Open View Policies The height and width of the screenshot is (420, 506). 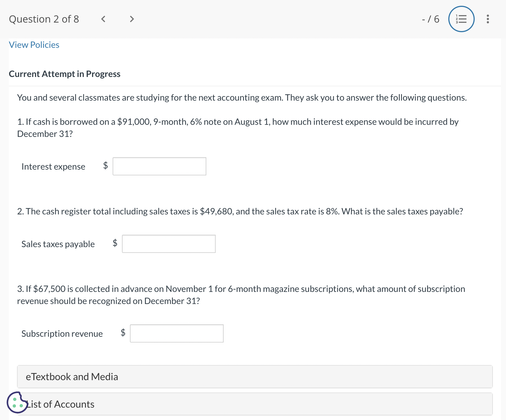[x=34, y=45]
